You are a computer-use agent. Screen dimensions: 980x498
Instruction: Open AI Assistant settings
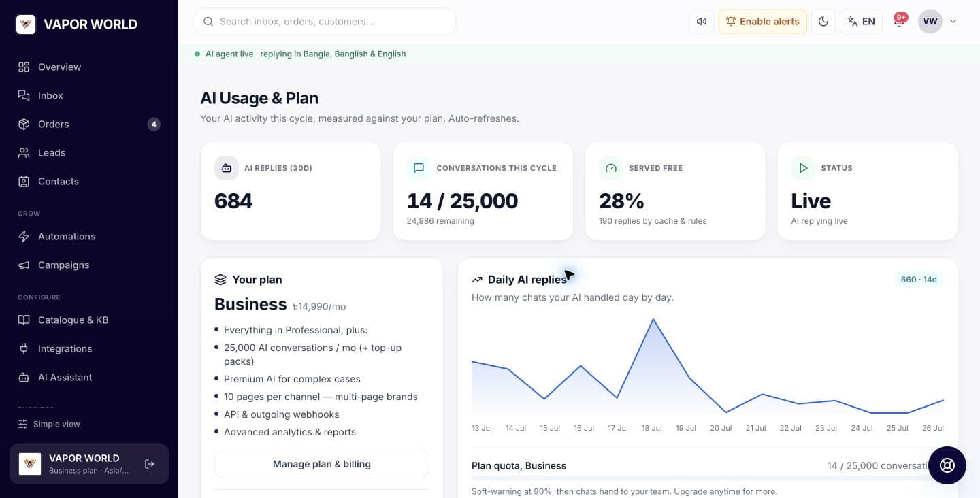(89, 377)
